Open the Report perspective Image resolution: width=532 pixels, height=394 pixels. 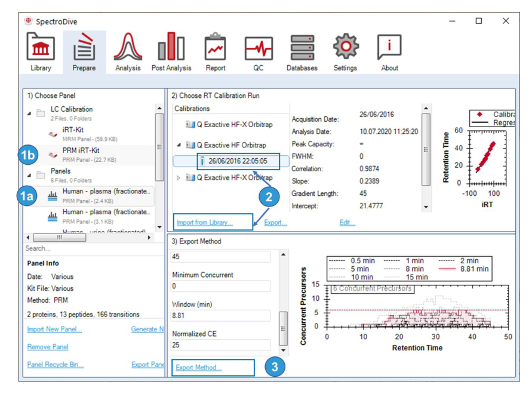(216, 52)
